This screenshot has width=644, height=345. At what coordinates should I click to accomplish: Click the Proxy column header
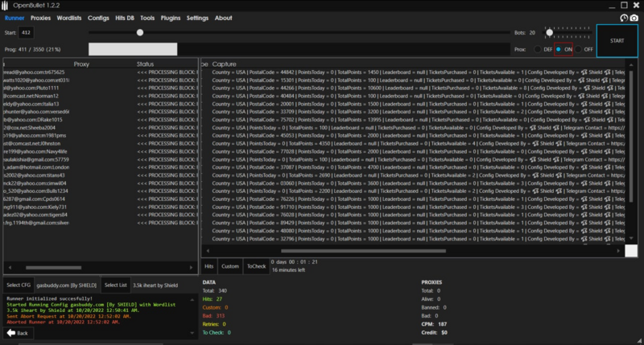pos(81,64)
